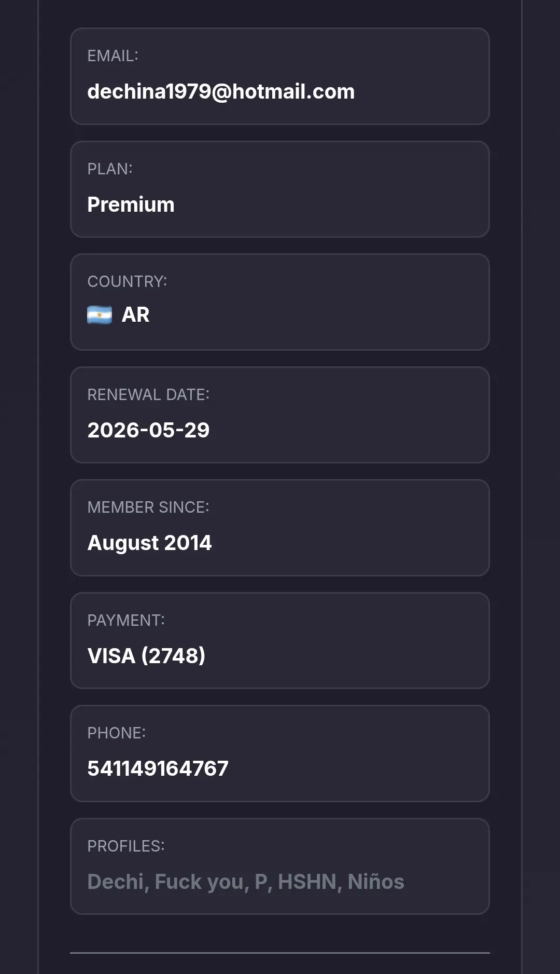The image size is (560, 974).
Task: Click the Niños profile name
Action: (376, 882)
